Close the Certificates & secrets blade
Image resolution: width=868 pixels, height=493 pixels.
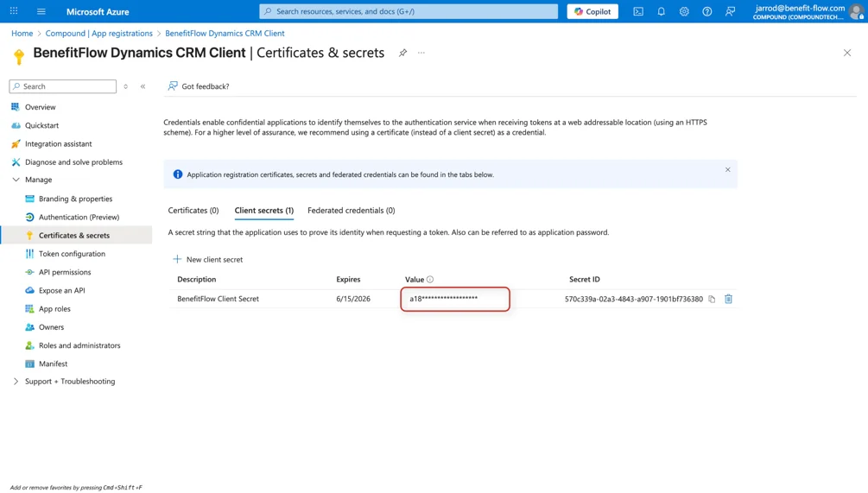point(847,53)
